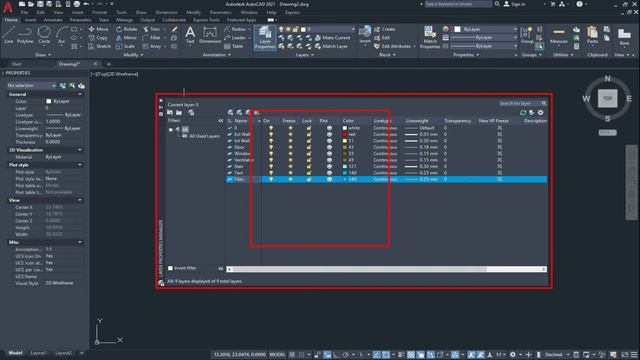This screenshot has width=640, height=360.
Task: Activate the Stretch command
Action: (99, 46)
